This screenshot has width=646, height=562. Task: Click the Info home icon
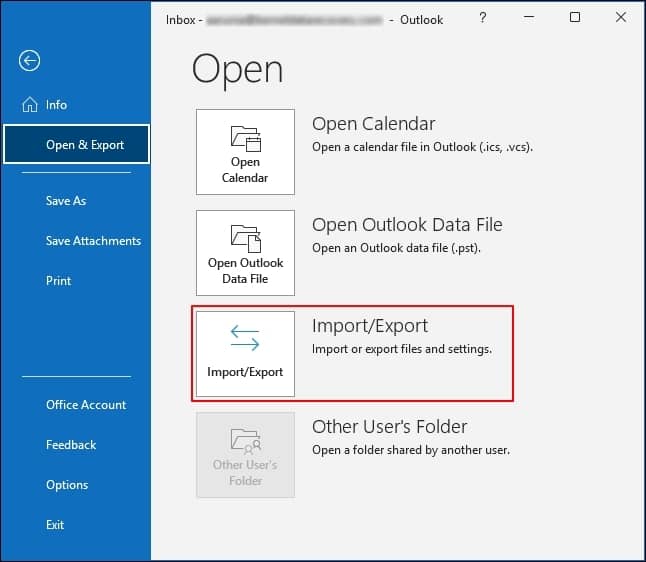pyautogui.click(x=30, y=105)
